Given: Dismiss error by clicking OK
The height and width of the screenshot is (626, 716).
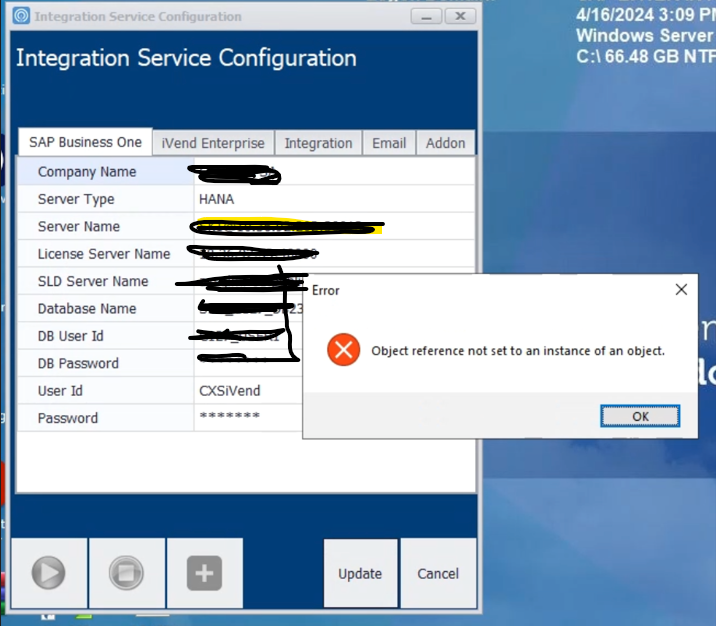Looking at the screenshot, I should pyautogui.click(x=640, y=416).
